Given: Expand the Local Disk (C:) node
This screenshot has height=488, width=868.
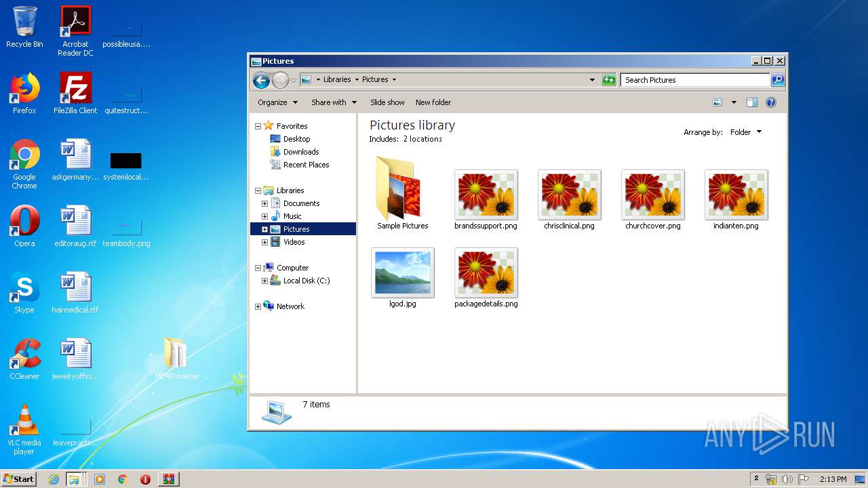Looking at the screenshot, I should point(264,281).
